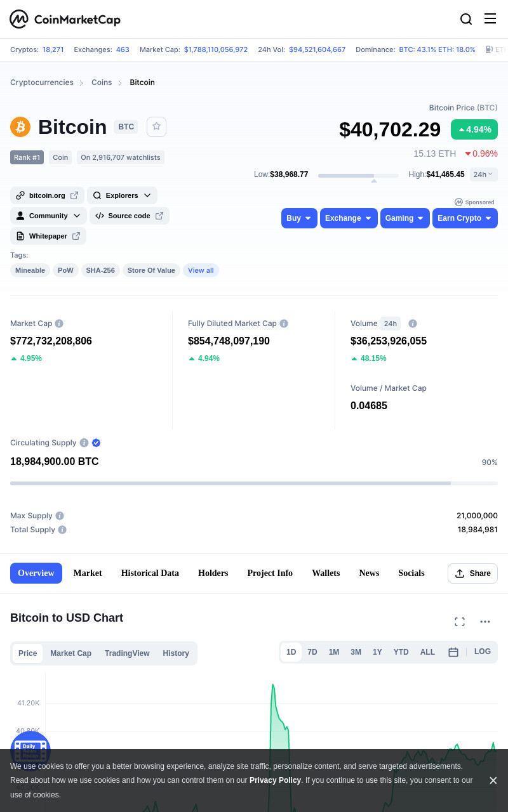Screen dimensions: 508x812
Task: Open the Whitepaper link
Action: pyautogui.click(x=48, y=236)
